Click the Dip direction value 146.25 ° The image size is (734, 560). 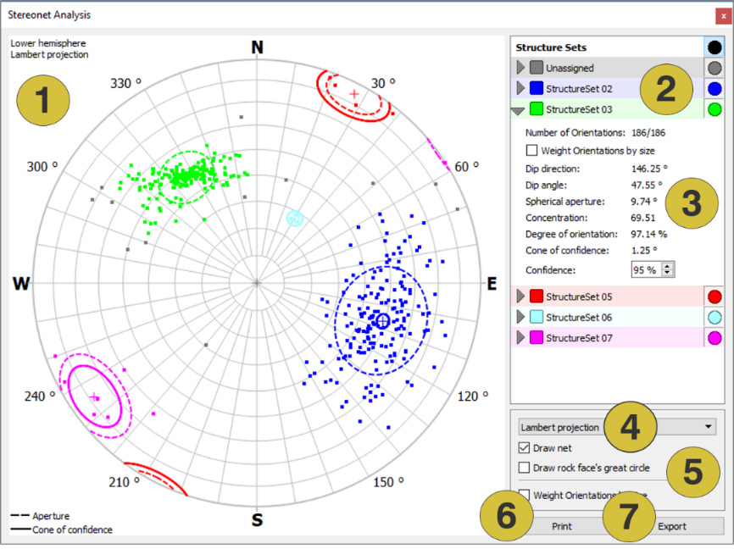[x=649, y=169]
